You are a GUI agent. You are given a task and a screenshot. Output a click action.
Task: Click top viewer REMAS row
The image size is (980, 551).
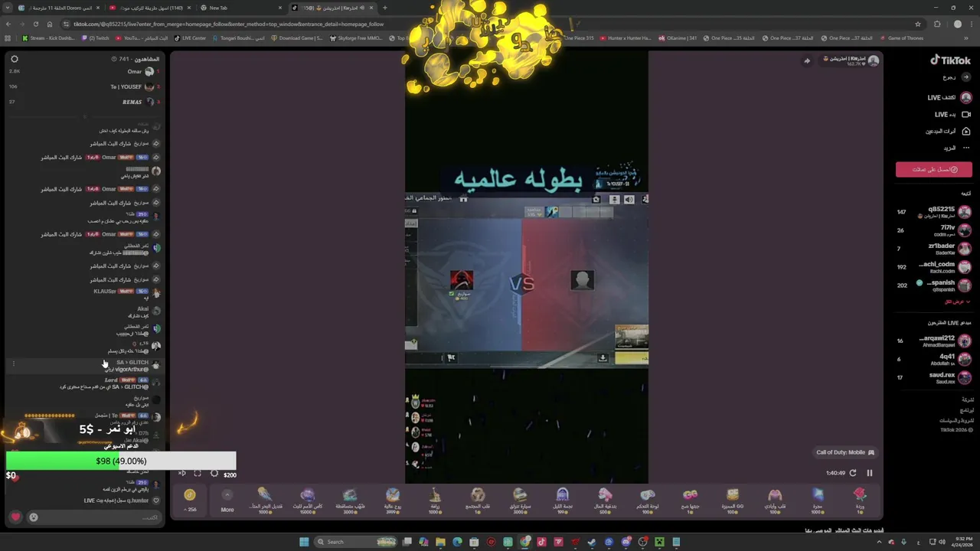click(x=84, y=102)
